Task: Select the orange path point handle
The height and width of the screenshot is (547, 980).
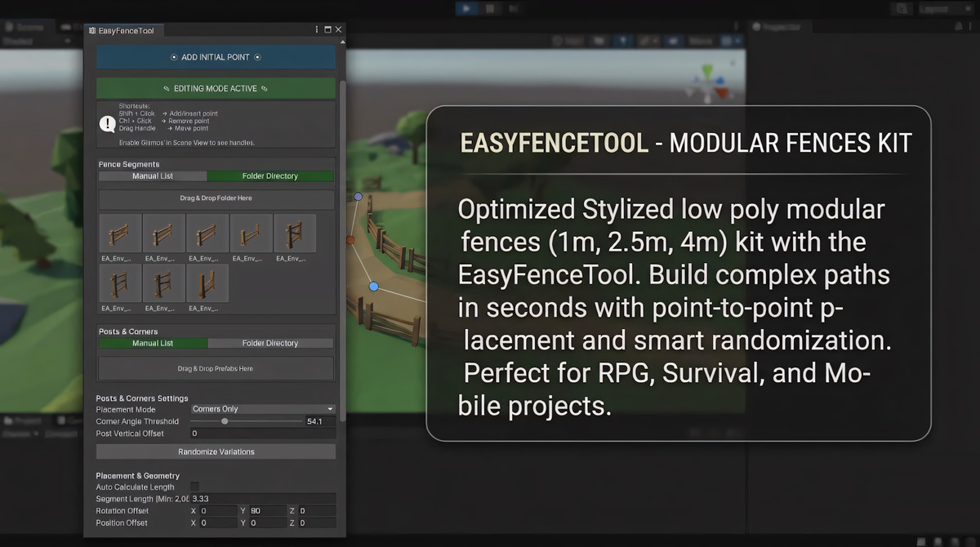Action: tap(350, 240)
